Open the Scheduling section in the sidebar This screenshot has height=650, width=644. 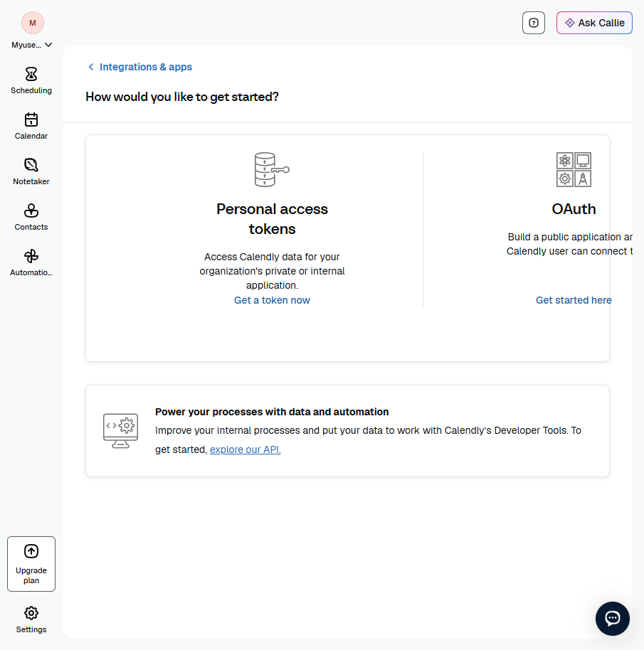pos(31,81)
